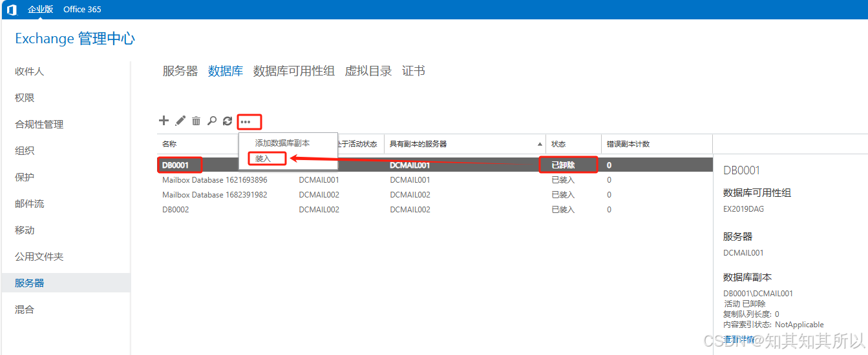The width and height of the screenshot is (868, 355).
Task: Edit selected database with pencil icon
Action: point(180,121)
